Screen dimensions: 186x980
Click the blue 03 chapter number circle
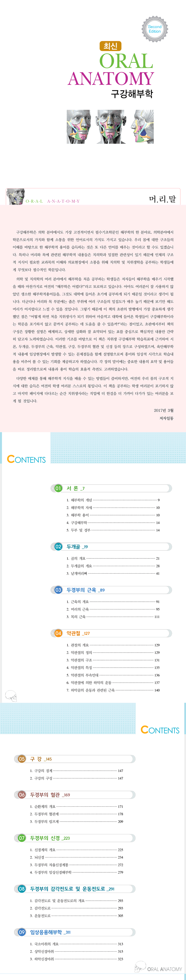pyautogui.click(x=58, y=590)
